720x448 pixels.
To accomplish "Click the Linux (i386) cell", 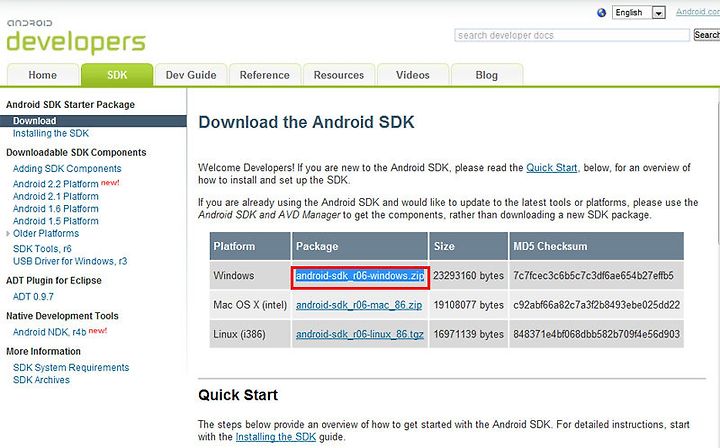I will click(x=250, y=335).
